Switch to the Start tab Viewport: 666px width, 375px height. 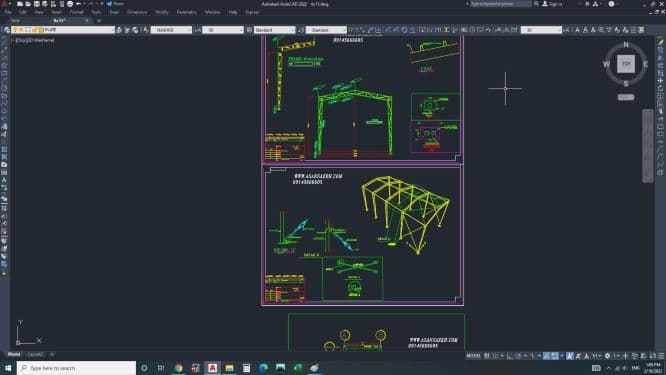[15, 20]
